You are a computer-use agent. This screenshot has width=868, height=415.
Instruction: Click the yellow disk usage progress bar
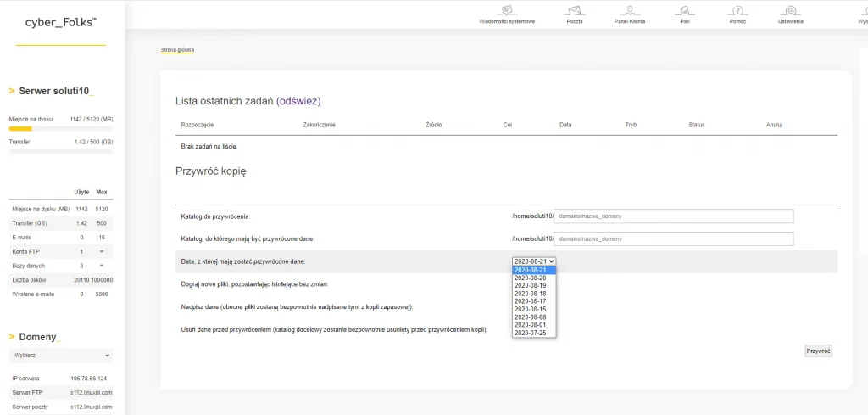(61, 128)
